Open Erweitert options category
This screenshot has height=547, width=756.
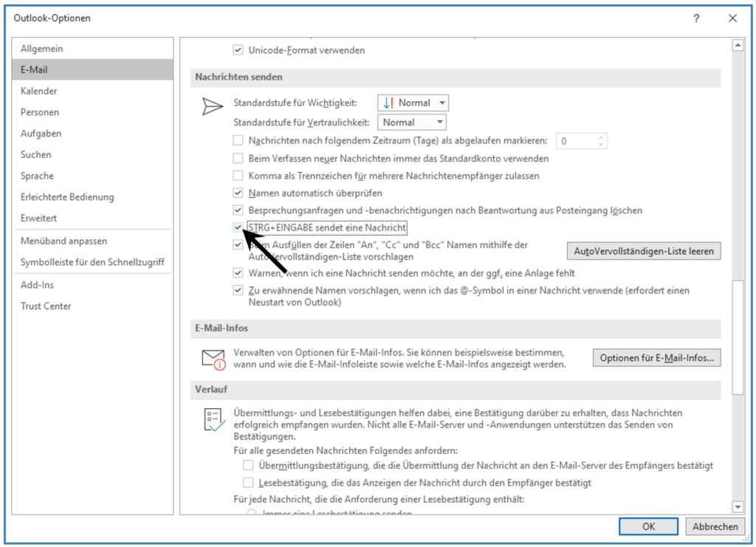point(92,219)
